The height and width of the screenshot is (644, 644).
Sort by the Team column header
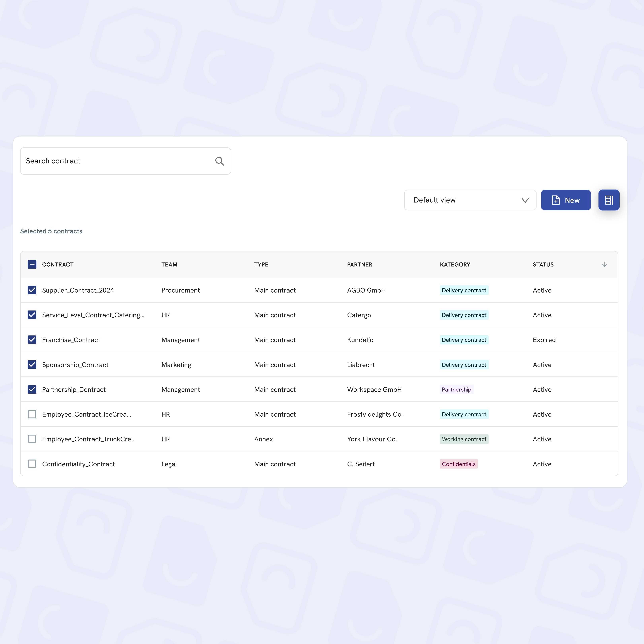pos(169,264)
